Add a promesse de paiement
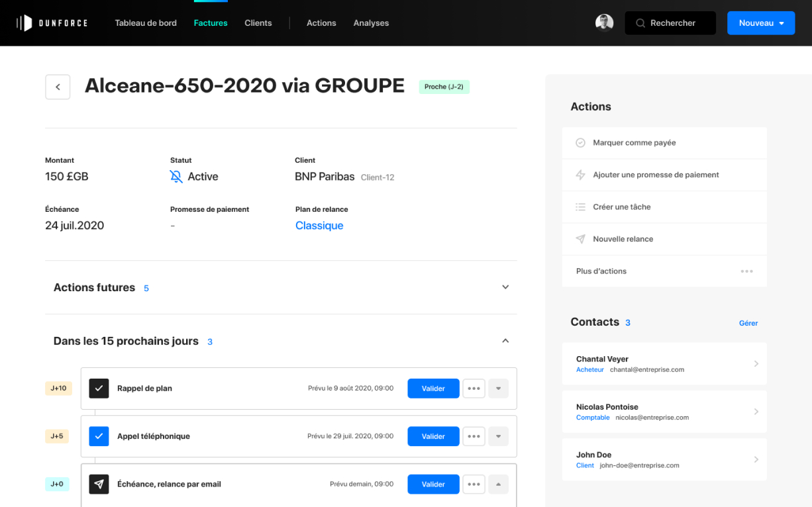 click(664, 175)
